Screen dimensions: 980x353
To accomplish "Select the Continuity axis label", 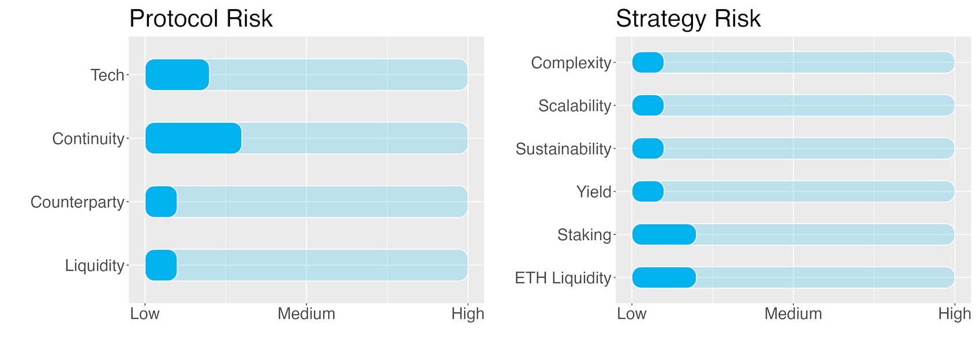I will [x=88, y=138].
